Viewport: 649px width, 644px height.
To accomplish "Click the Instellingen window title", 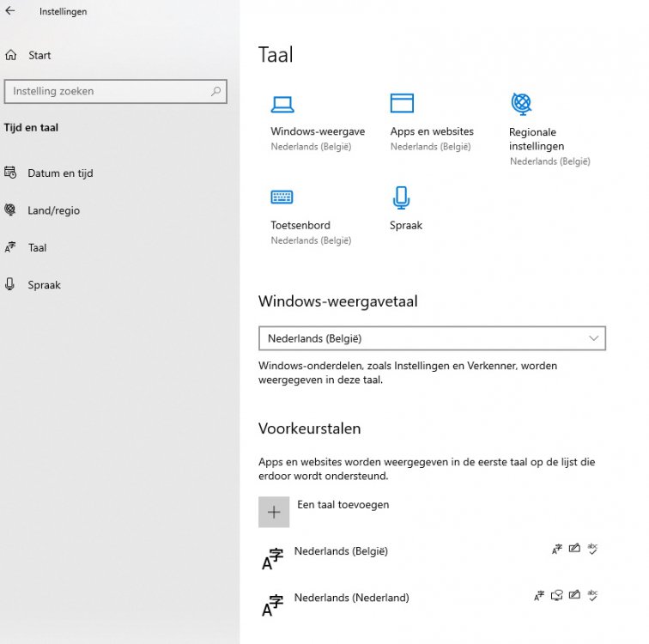I will coord(64,11).
